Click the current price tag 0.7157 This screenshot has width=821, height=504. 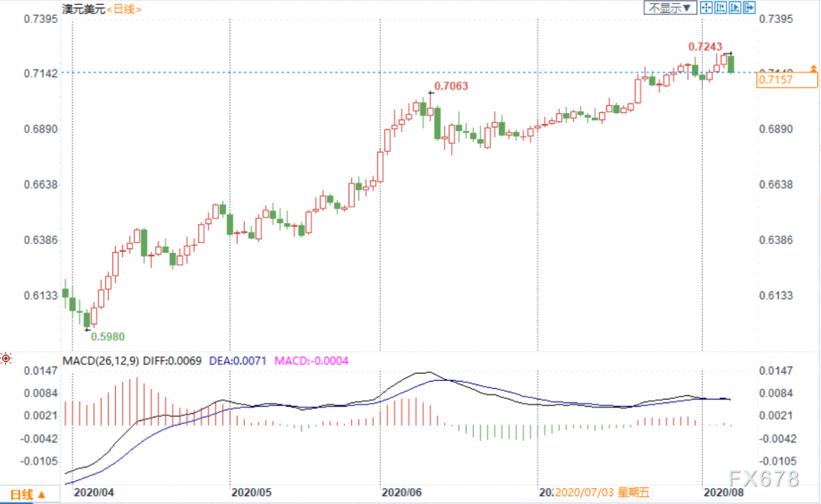coord(786,79)
